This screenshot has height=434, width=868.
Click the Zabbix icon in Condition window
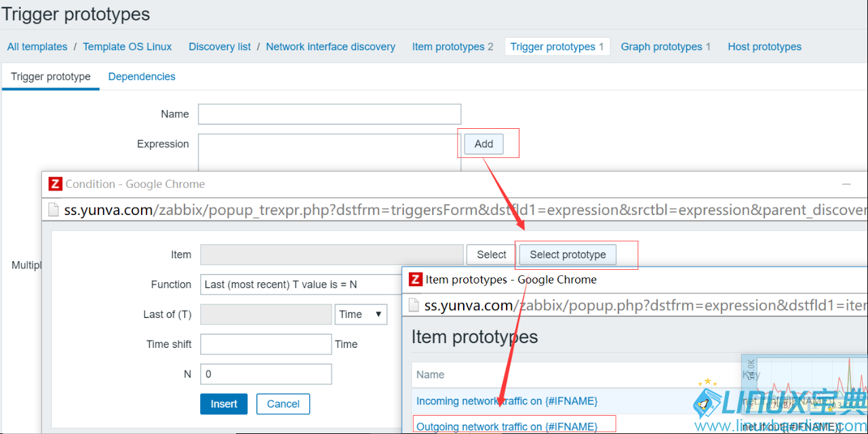56,184
